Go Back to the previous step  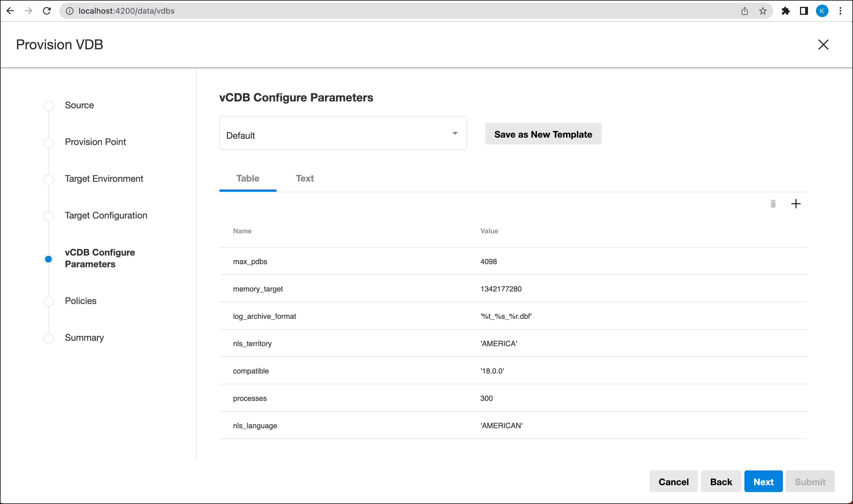coord(720,481)
